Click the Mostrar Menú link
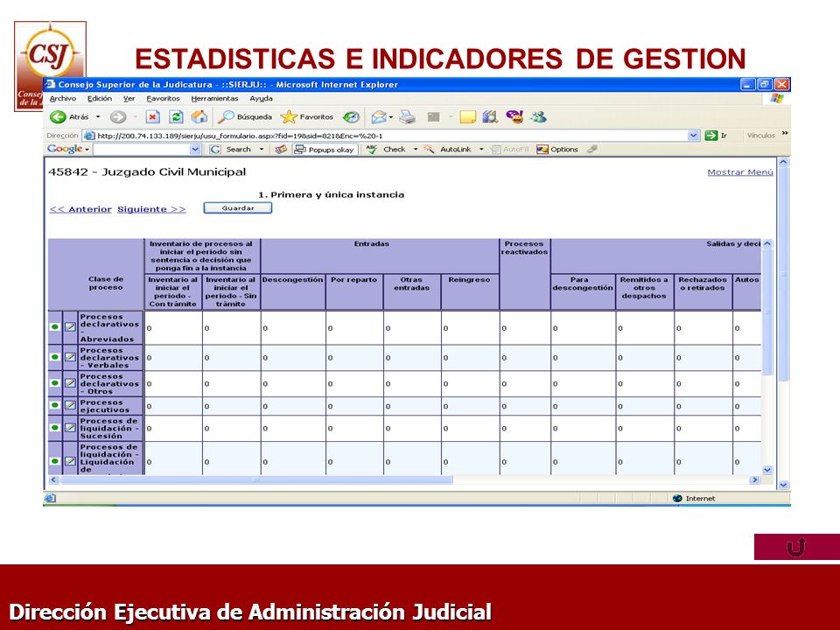 tap(740, 172)
